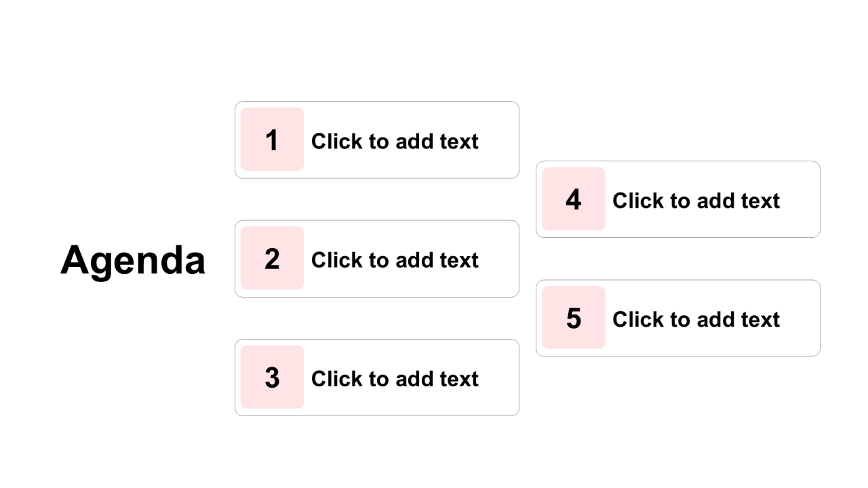Select the pink number 1 tile
The height and width of the screenshot is (488, 868).
point(272,140)
